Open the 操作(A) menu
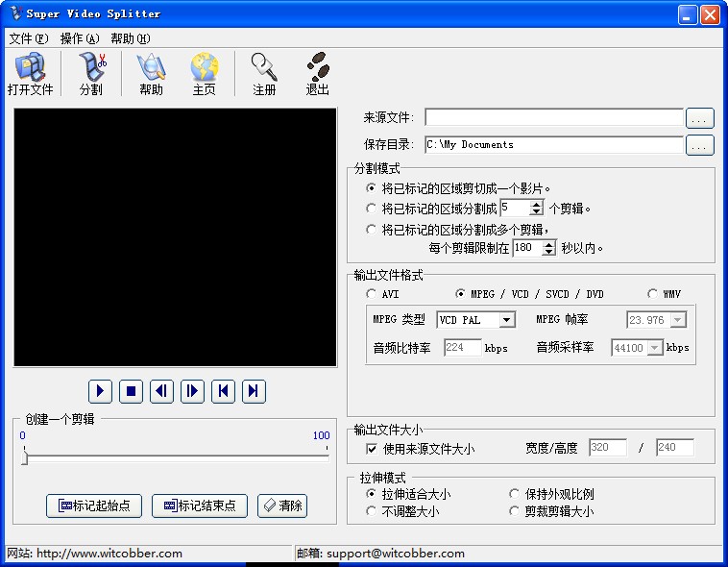This screenshot has height=567, width=728. point(80,38)
